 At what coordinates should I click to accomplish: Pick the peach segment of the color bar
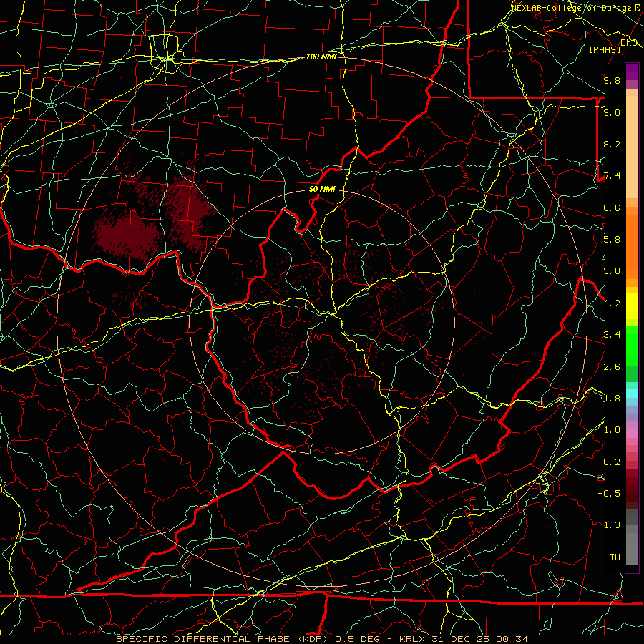[632, 147]
